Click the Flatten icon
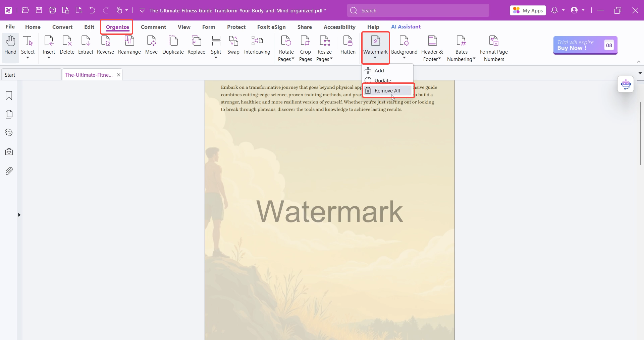The width and height of the screenshot is (644, 340). 348,41
